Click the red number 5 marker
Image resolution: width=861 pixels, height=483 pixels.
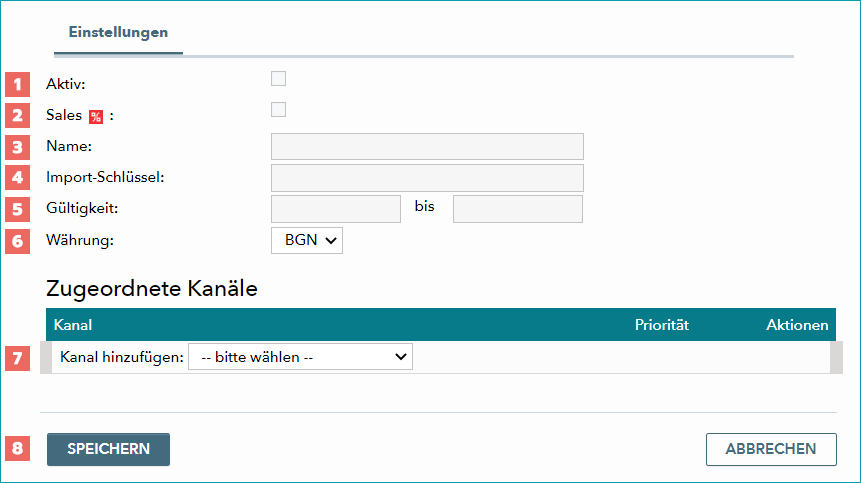click(18, 209)
